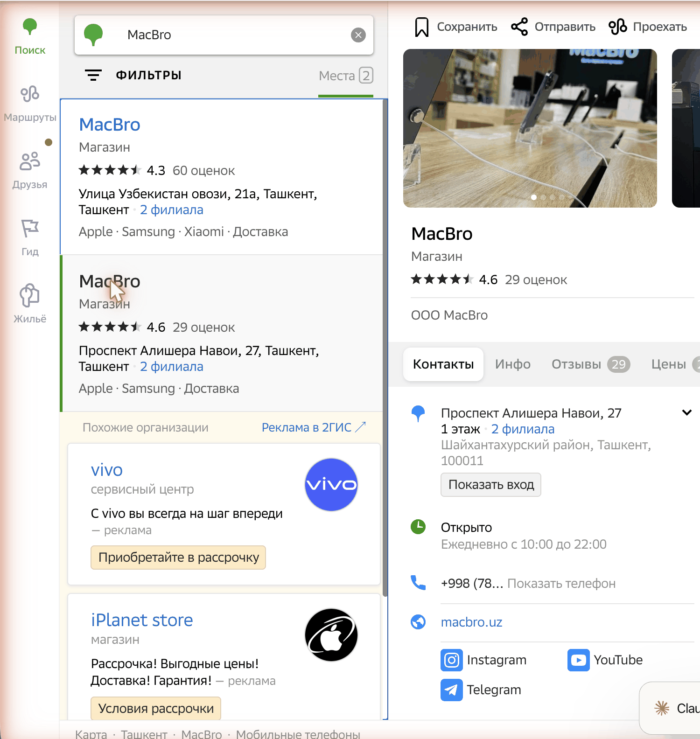Open the filters icon
This screenshot has height=739, width=700.
(93, 75)
